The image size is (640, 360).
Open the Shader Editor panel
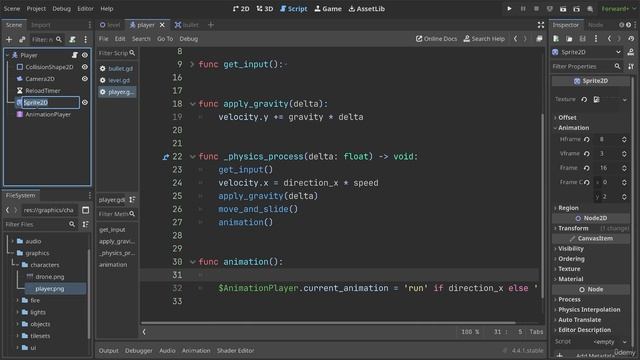coord(236,351)
